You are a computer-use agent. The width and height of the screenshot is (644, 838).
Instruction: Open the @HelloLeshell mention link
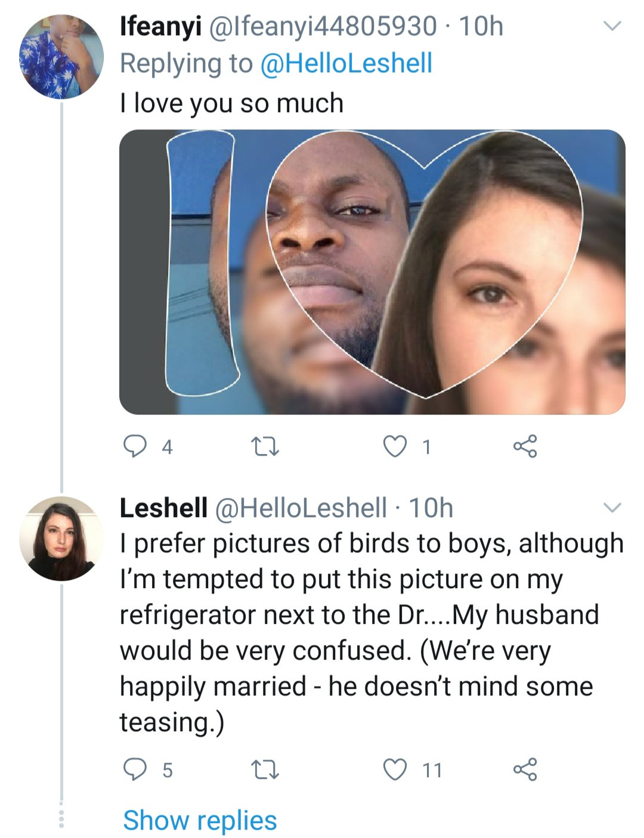[346, 64]
